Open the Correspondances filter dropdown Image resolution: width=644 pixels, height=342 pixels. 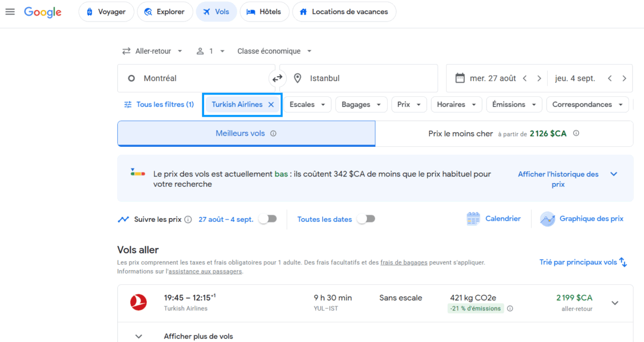pos(588,105)
